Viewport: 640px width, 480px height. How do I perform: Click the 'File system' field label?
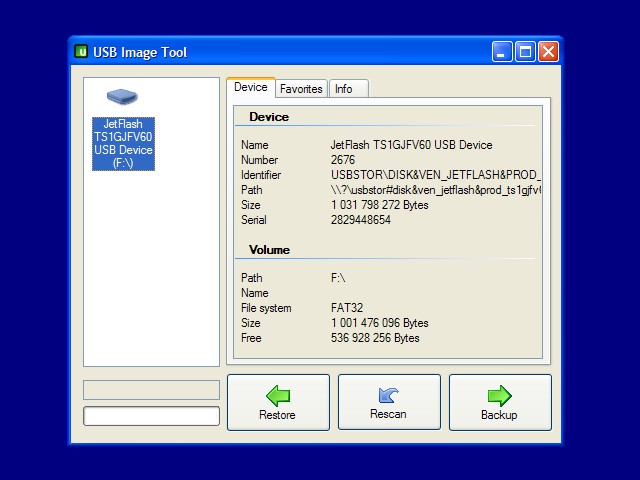coord(266,308)
